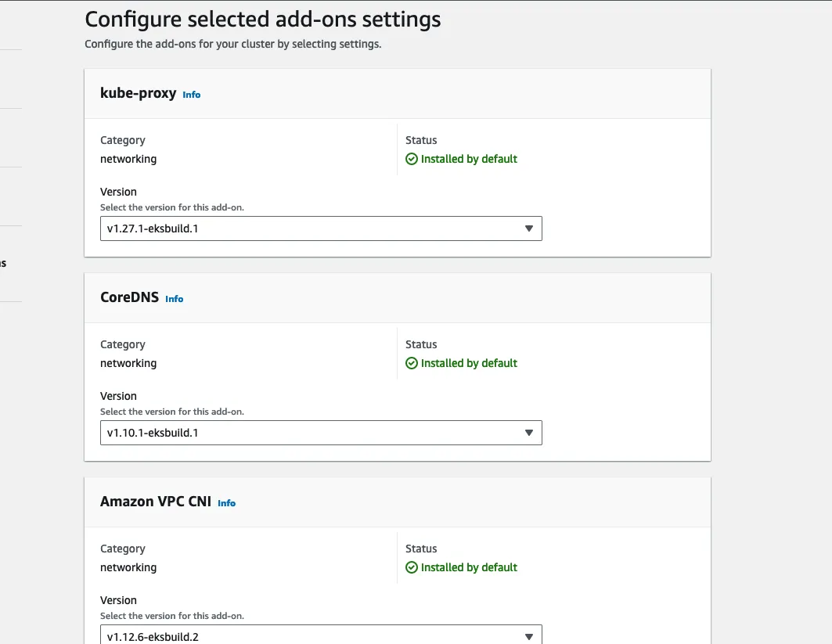The height and width of the screenshot is (644, 832).
Task: Click the kube-proxy dropdown arrow icon
Action: [x=528, y=228]
